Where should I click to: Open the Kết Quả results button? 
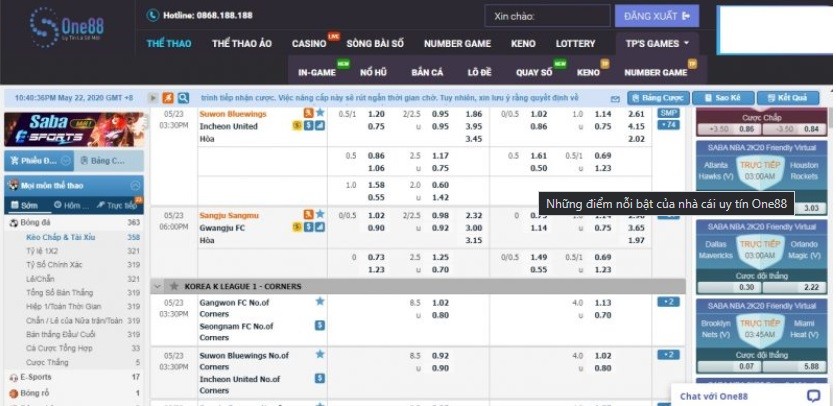(788, 98)
